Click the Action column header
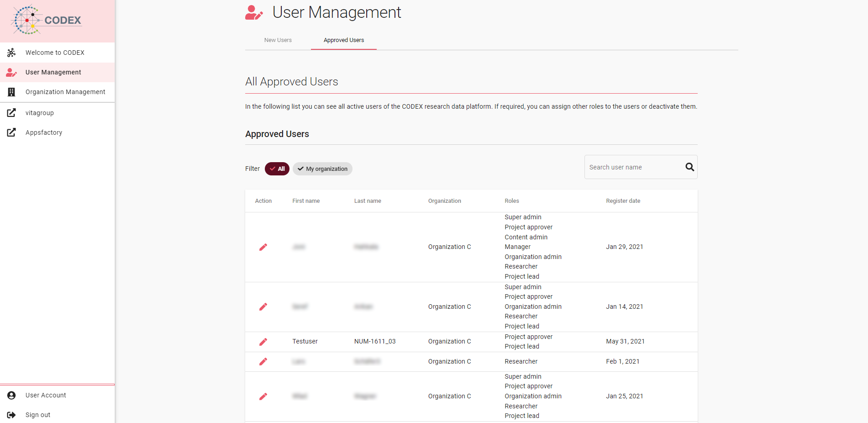868x423 pixels. click(263, 201)
